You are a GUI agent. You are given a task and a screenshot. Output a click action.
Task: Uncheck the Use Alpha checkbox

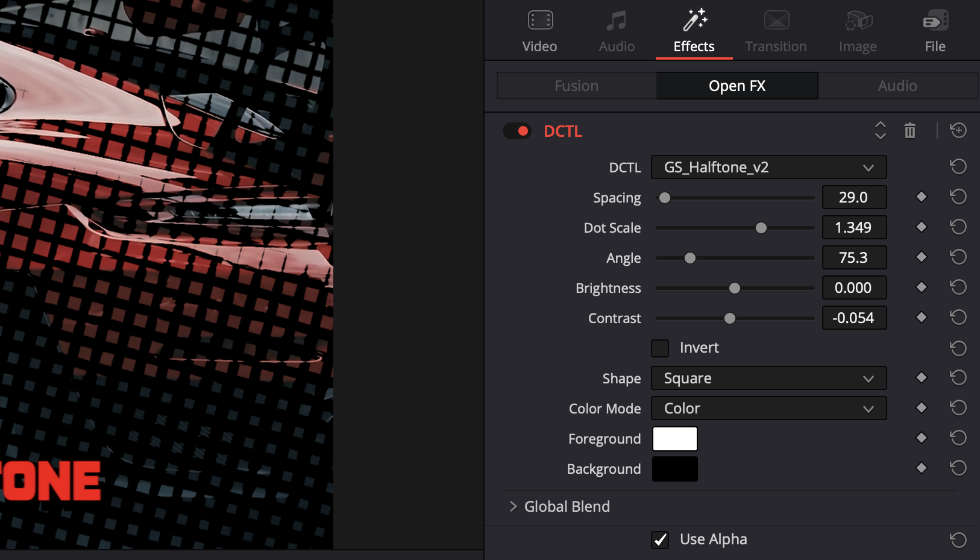660,540
